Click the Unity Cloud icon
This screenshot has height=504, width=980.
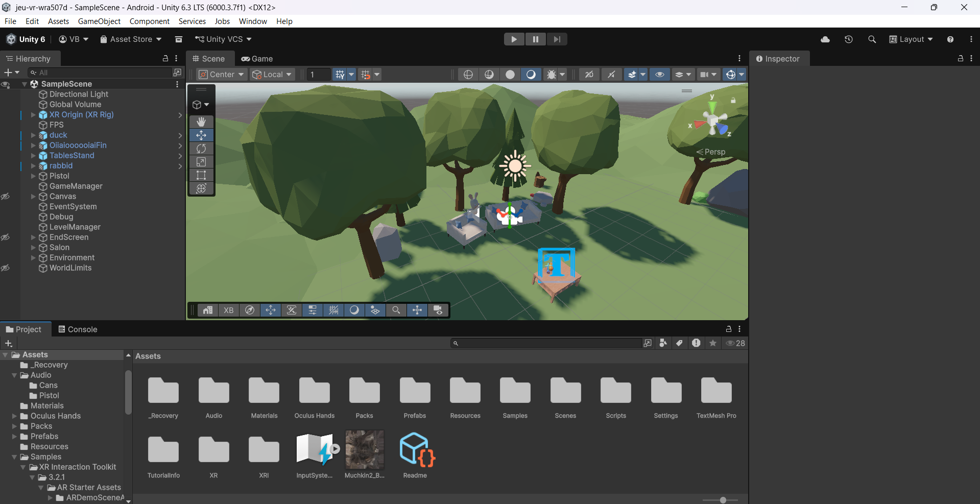pyautogui.click(x=825, y=39)
